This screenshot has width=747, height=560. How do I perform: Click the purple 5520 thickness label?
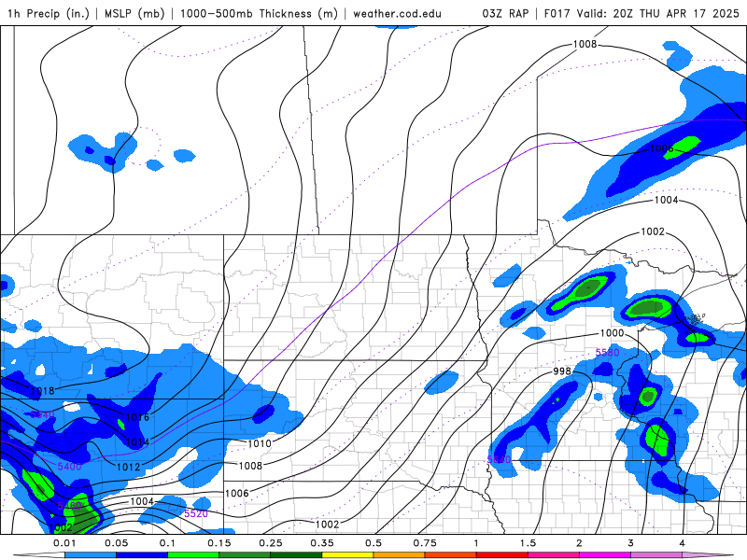click(196, 513)
